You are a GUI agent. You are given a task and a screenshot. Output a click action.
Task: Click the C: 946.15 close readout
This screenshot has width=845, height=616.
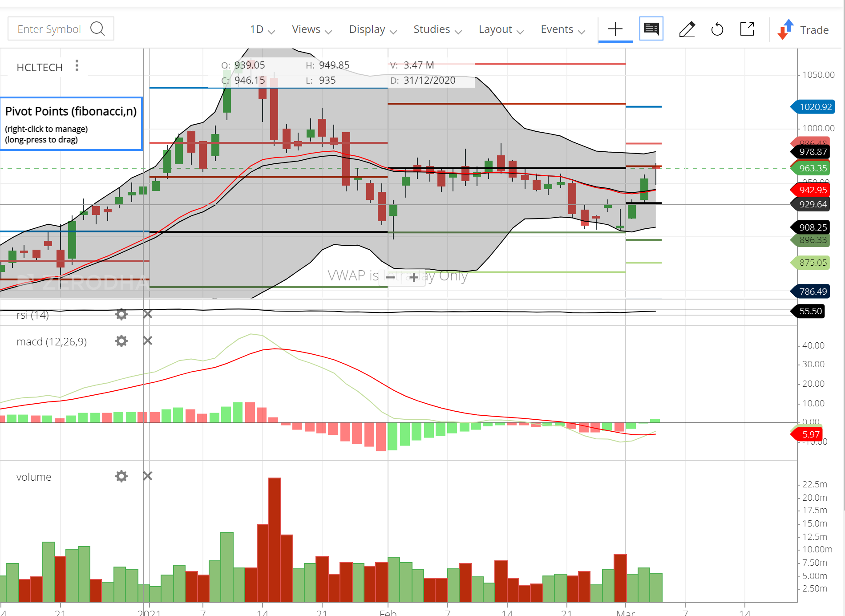pyautogui.click(x=243, y=81)
